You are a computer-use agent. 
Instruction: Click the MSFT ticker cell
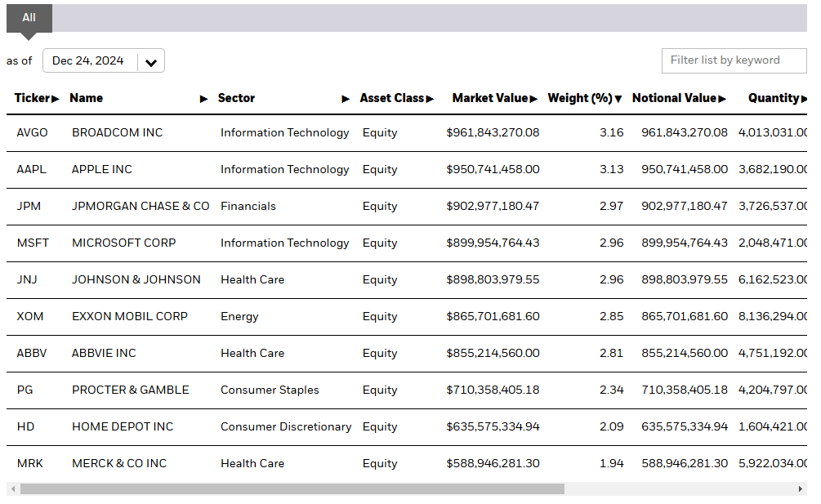pyautogui.click(x=33, y=243)
